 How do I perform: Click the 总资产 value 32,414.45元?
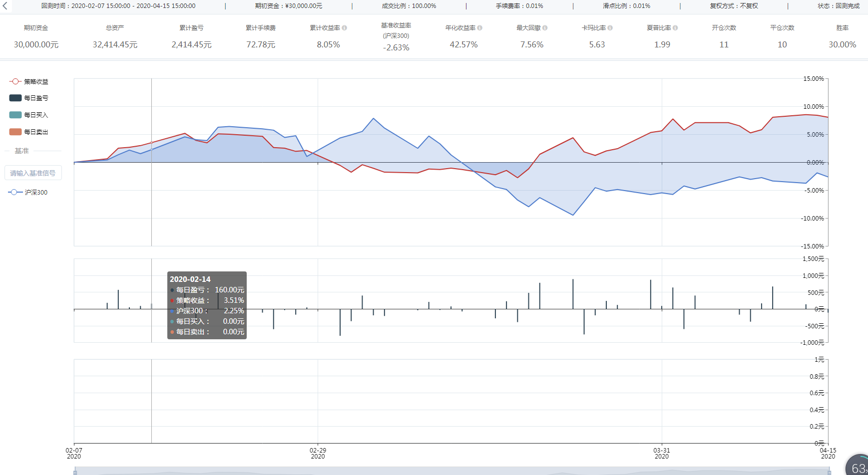[x=115, y=45]
